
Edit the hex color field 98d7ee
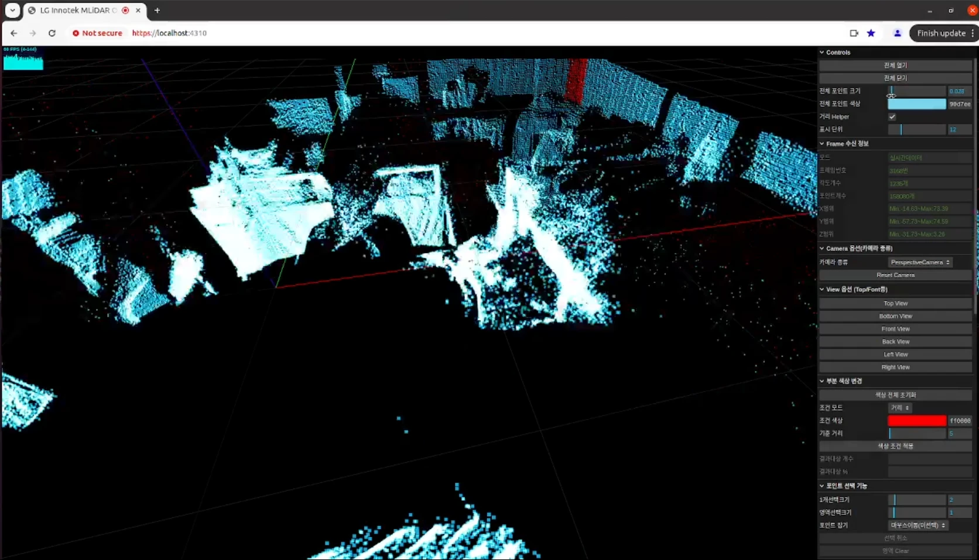click(x=960, y=104)
